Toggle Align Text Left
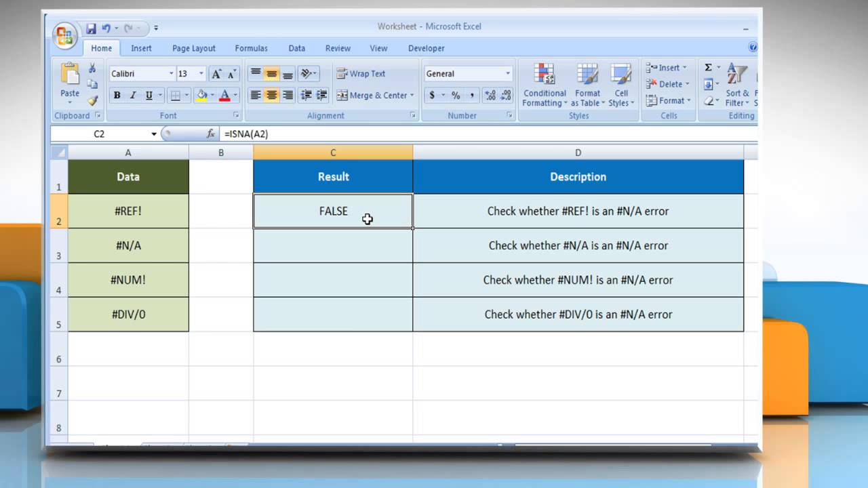The width and height of the screenshot is (868, 488). coord(256,96)
